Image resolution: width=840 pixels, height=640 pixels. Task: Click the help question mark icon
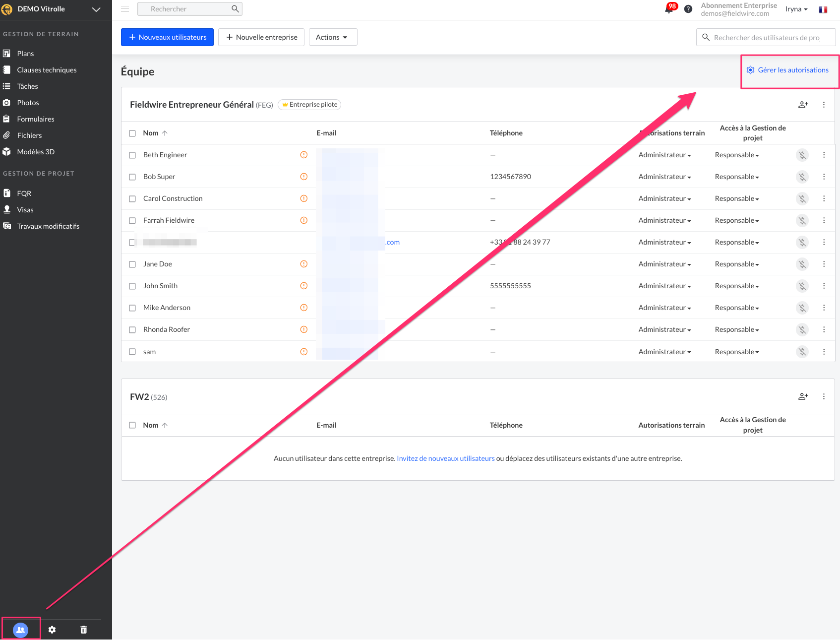click(688, 9)
